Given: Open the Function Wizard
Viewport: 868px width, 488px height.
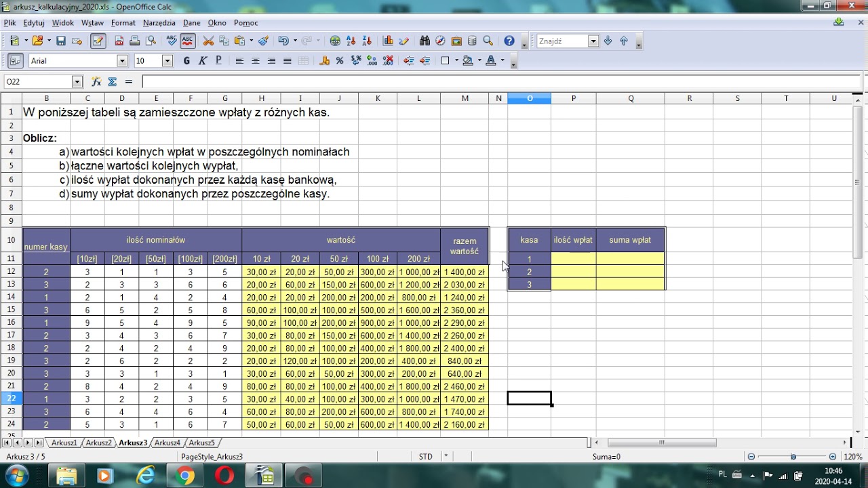Looking at the screenshot, I should (96, 81).
